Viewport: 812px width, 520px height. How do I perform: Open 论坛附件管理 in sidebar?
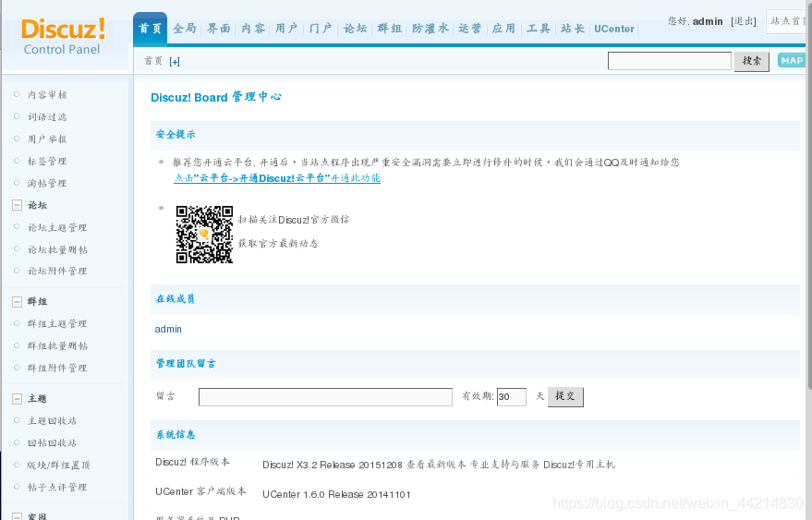(x=57, y=271)
